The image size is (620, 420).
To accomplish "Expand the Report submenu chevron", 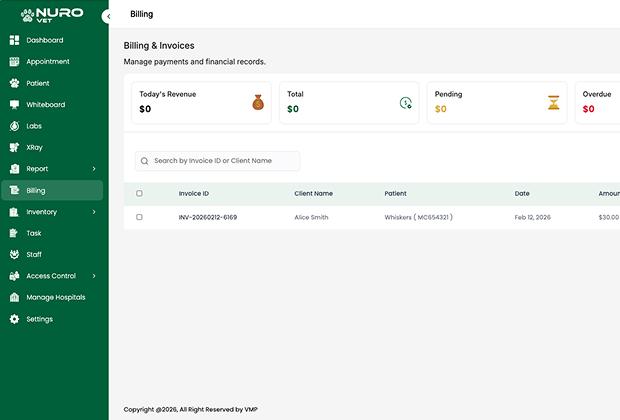I will pyautogui.click(x=94, y=169).
